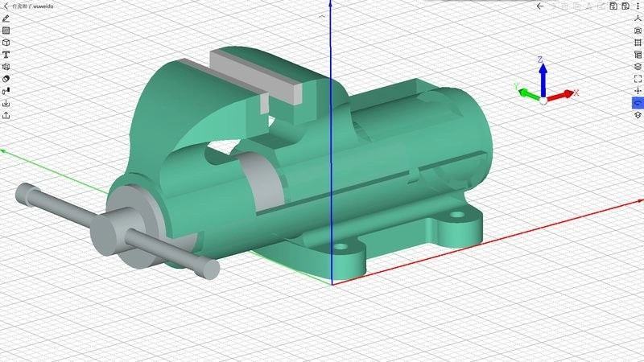Choose the 3D cube solid tool
The height and width of the screenshot is (362, 644).
click(x=6, y=42)
